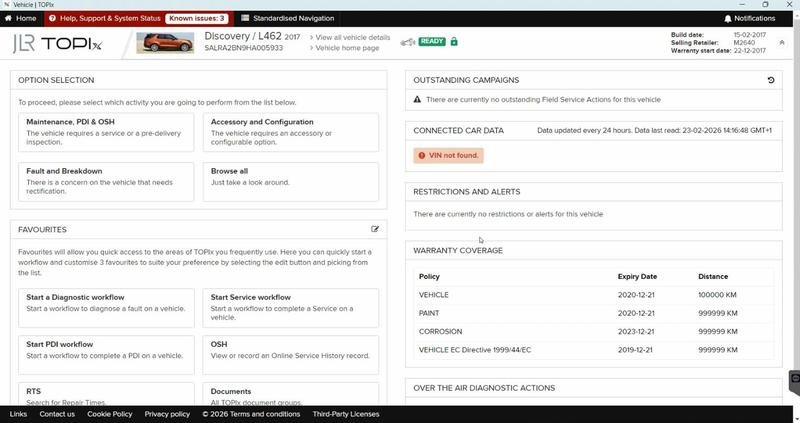Click the edit Favourites pencil icon
Image resolution: width=800 pixels, height=423 pixels.
pyautogui.click(x=375, y=229)
